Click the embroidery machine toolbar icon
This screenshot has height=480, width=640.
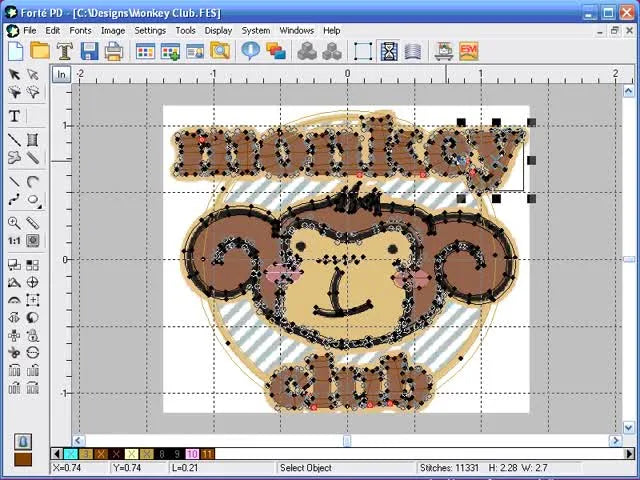click(x=444, y=51)
